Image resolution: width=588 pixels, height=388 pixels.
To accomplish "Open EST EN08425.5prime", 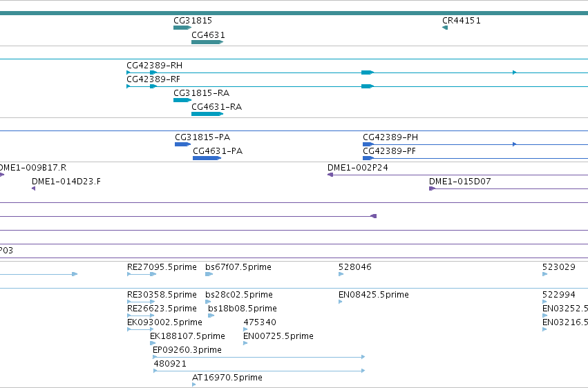I will pos(374,295).
